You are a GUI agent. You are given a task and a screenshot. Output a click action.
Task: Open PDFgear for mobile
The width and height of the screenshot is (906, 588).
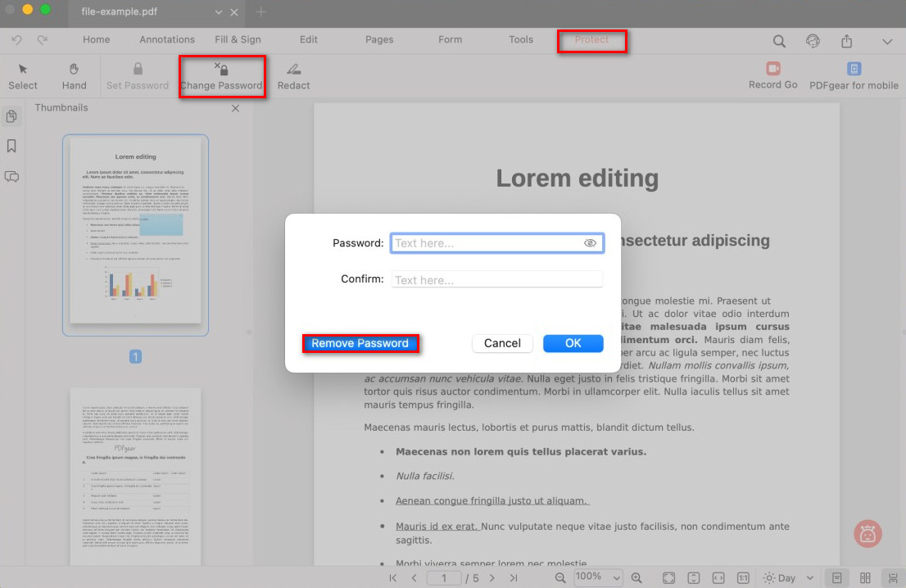point(854,75)
